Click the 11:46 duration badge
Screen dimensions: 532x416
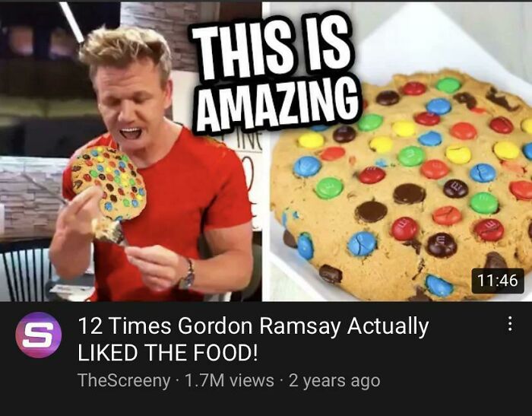coord(497,281)
